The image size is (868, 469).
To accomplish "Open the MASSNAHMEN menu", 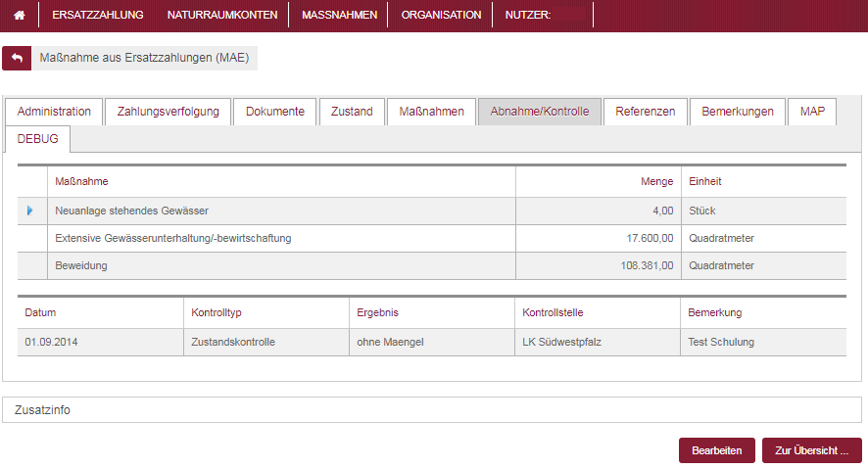I will point(339,15).
